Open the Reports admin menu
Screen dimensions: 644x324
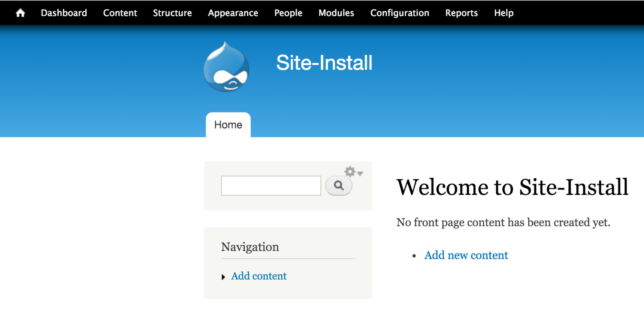coord(461,13)
